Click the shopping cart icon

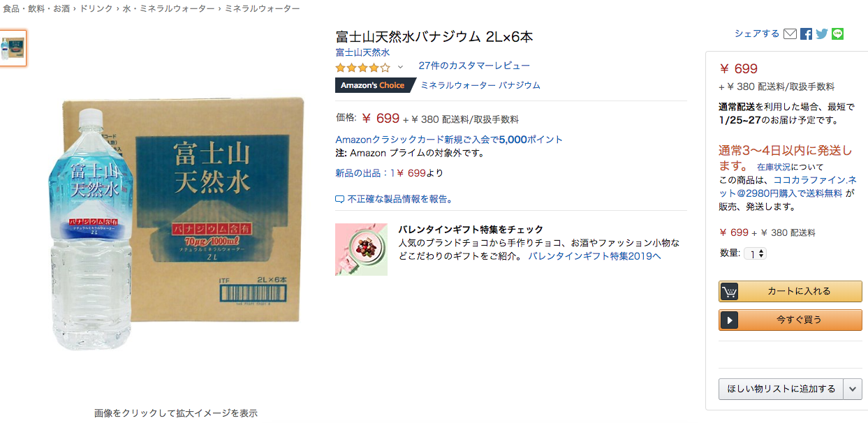pos(728,292)
